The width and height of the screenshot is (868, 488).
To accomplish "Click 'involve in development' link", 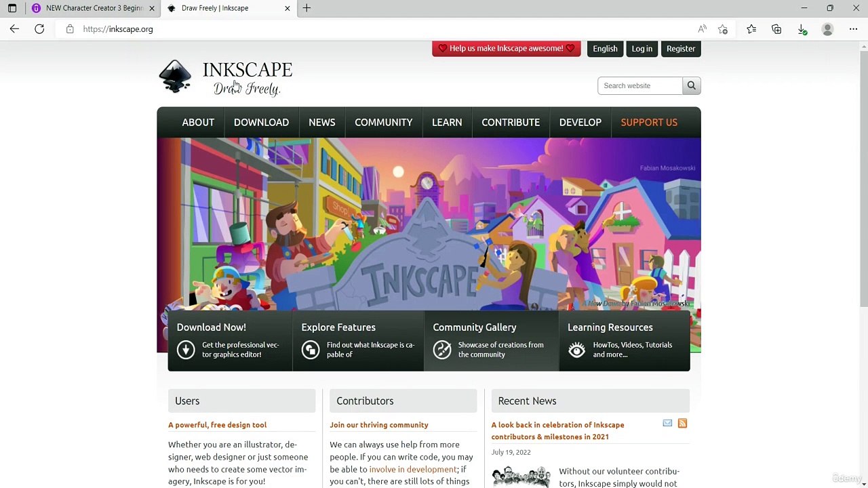I will pos(413,469).
